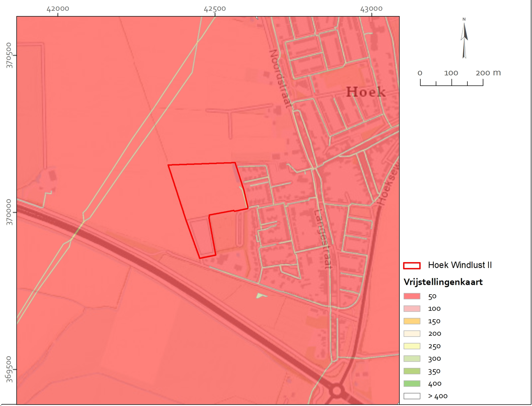
Task: Click the 370500 y-axis coordinate label
Action: coord(9,55)
